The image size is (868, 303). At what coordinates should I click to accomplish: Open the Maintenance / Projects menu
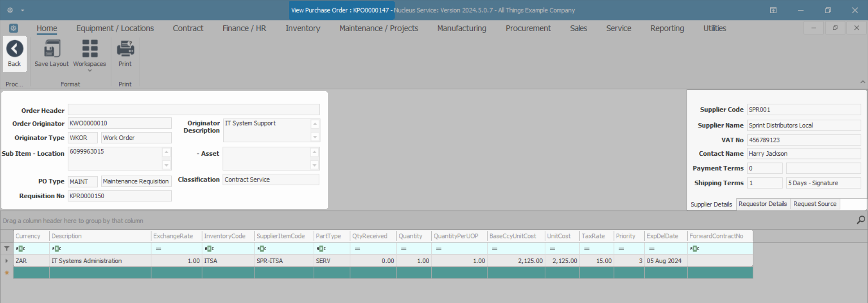tap(379, 28)
